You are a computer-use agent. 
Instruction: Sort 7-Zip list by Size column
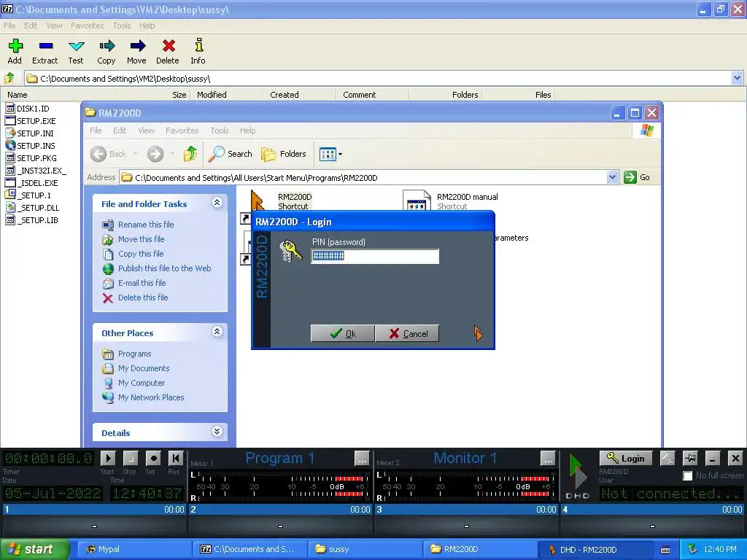point(153,95)
